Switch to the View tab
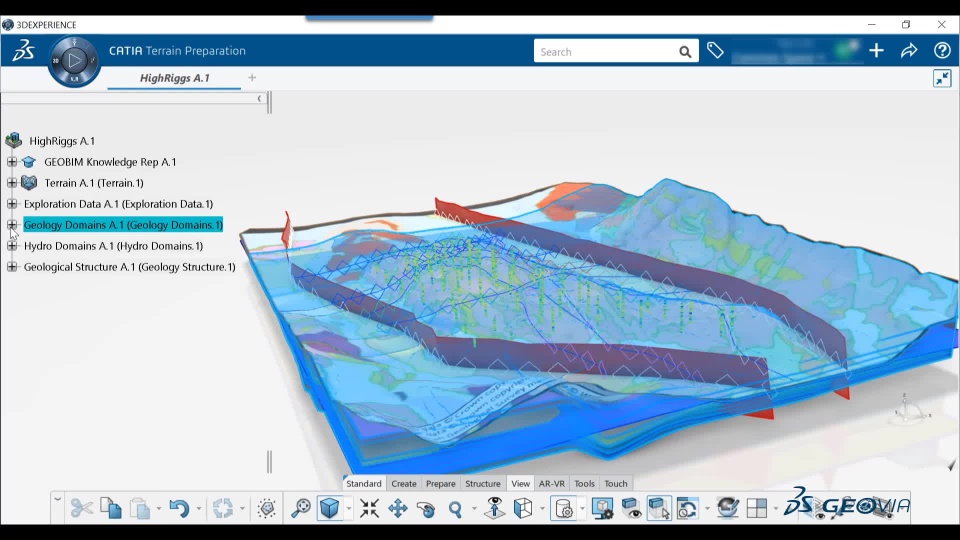Screen dimensions: 960x540 [520, 483]
